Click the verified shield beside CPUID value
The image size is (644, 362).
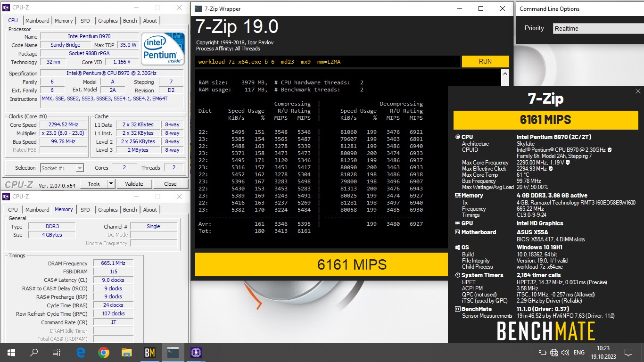pos(610,150)
